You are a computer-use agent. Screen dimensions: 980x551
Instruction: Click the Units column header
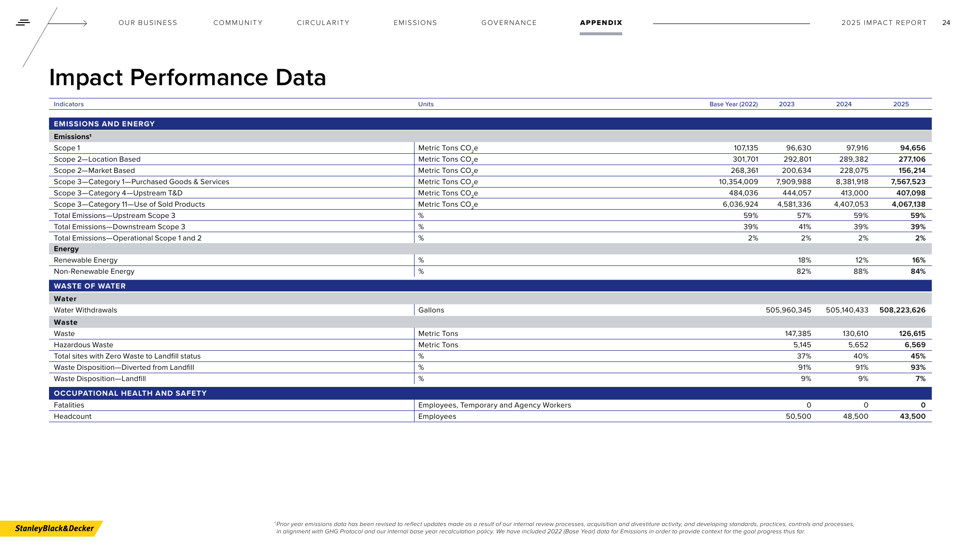tap(426, 104)
